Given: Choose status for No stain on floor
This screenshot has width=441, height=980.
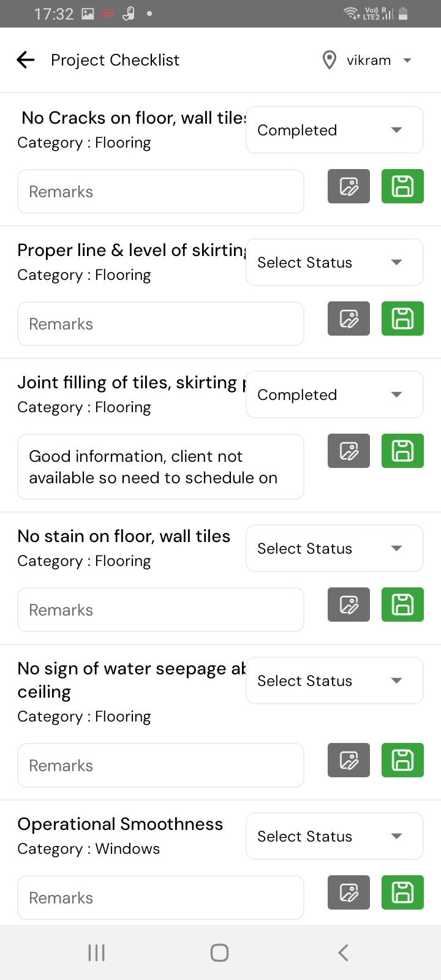Looking at the screenshot, I should [334, 548].
